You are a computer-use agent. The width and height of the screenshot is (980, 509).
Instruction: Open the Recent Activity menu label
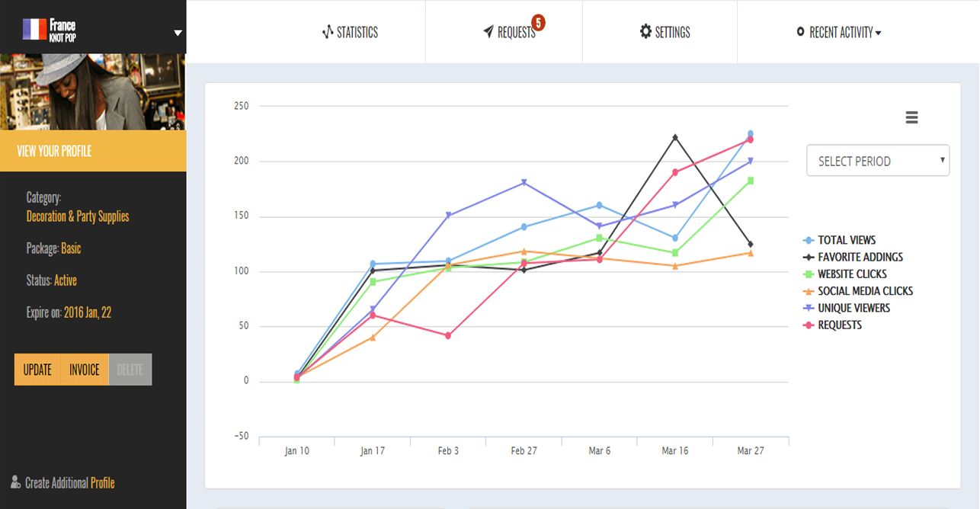[x=841, y=32]
